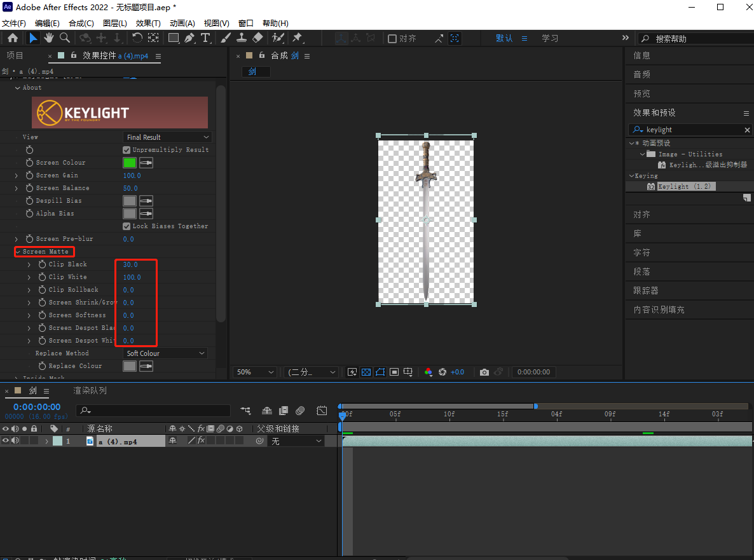Open the 对齐 panel
Image resolution: width=754 pixels, height=560 pixels.
click(x=641, y=214)
